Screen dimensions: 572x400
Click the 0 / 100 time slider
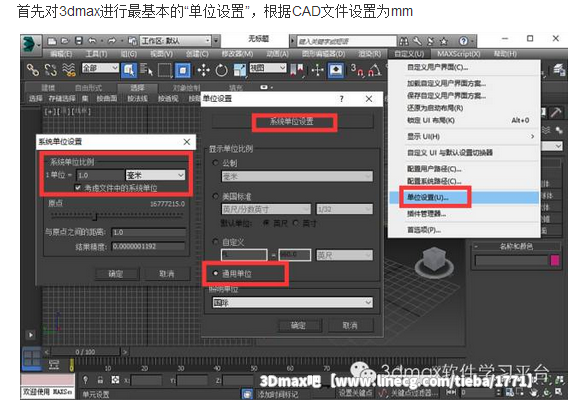coord(85,352)
